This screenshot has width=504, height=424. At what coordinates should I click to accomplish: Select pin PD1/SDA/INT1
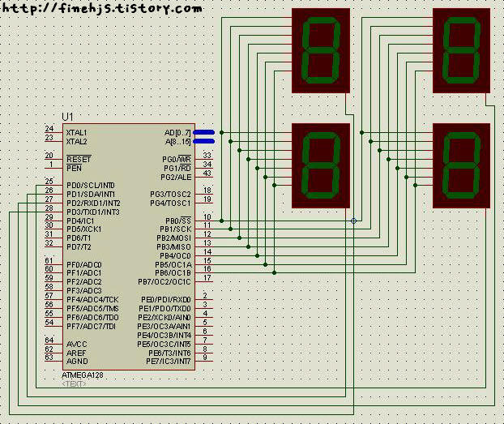[x=91, y=195]
